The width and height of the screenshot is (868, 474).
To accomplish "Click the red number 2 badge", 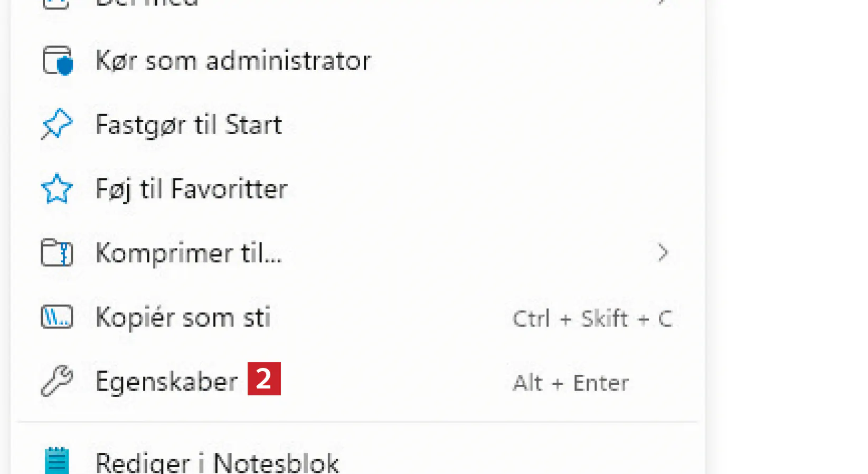I will pyautogui.click(x=264, y=379).
